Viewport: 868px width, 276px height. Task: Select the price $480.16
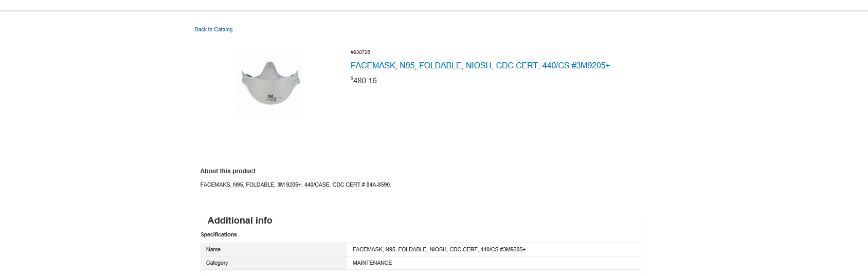click(x=364, y=81)
